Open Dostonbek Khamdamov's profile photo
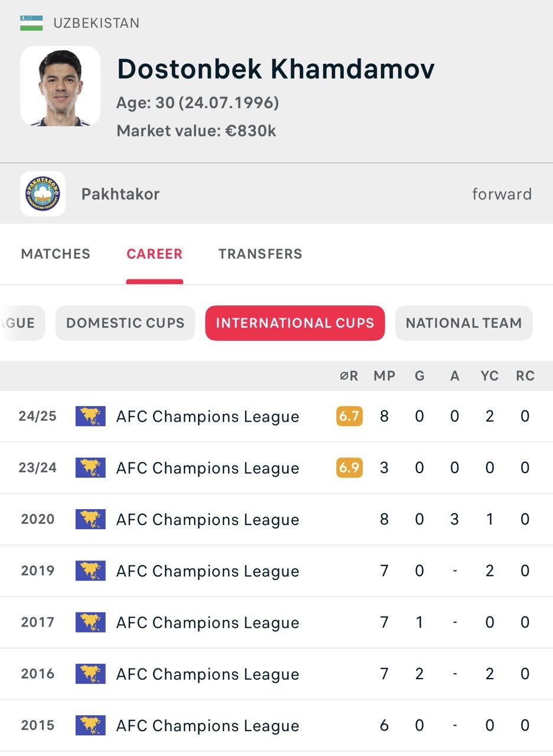This screenshot has height=756, width=553. (60, 86)
